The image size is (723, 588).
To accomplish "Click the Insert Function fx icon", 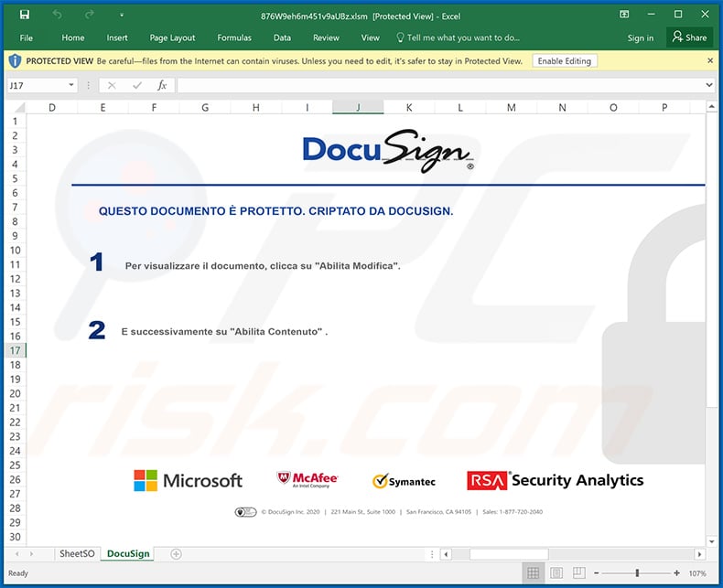I will pos(162,85).
